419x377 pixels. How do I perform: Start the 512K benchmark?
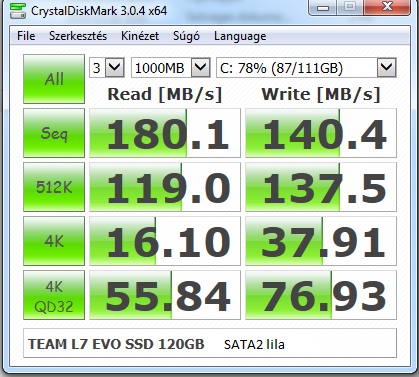point(54,187)
